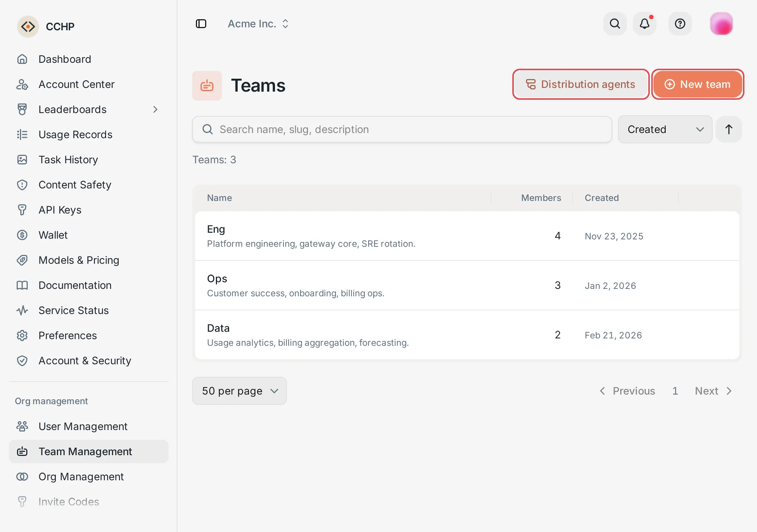This screenshot has height=532, width=757.
Task: Click the Documentation book icon
Action: click(22, 285)
